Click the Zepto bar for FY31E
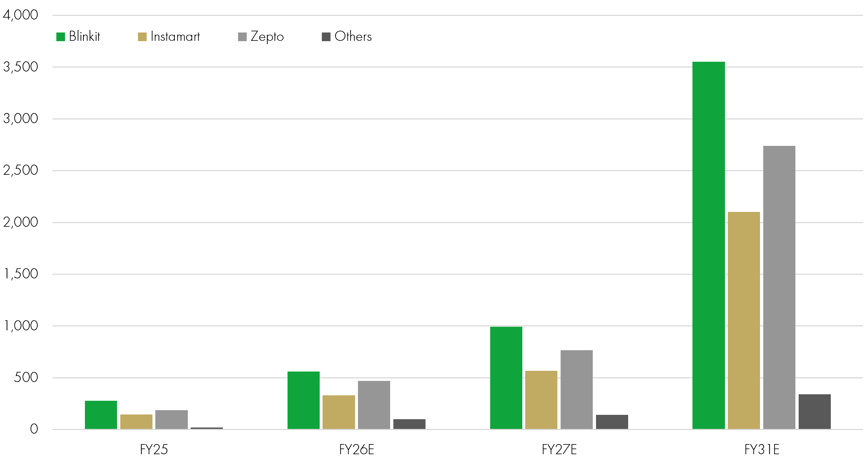Image resolution: width=868 pixels, height=469 pixels. coord(779,287)
